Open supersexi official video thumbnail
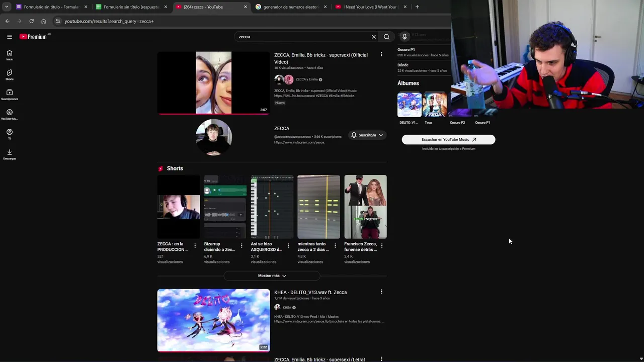Screen dimensions: 644x362 click(x=213, y=83)
